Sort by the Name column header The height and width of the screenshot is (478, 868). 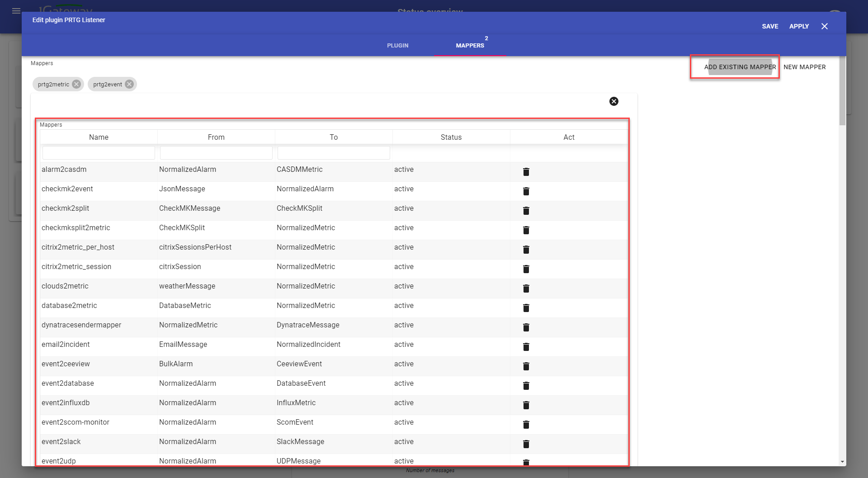(99, 137)
